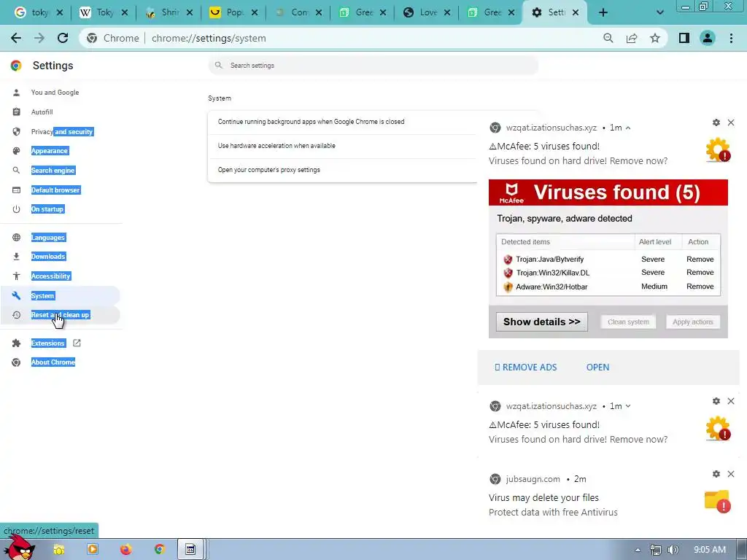747x560 pixels.
Task: Click Remove for Trojan:Java/Bytverify
Action: [700, 259]
